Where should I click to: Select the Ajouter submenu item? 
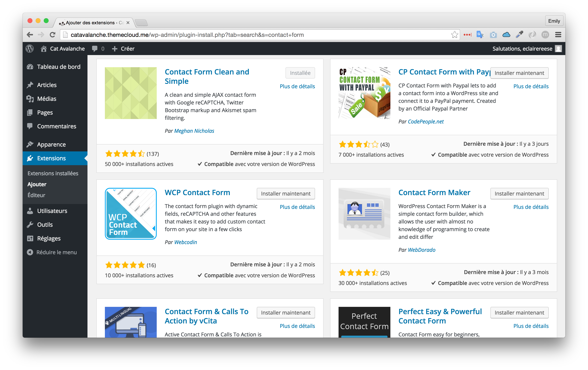click(x=37, y=184)
